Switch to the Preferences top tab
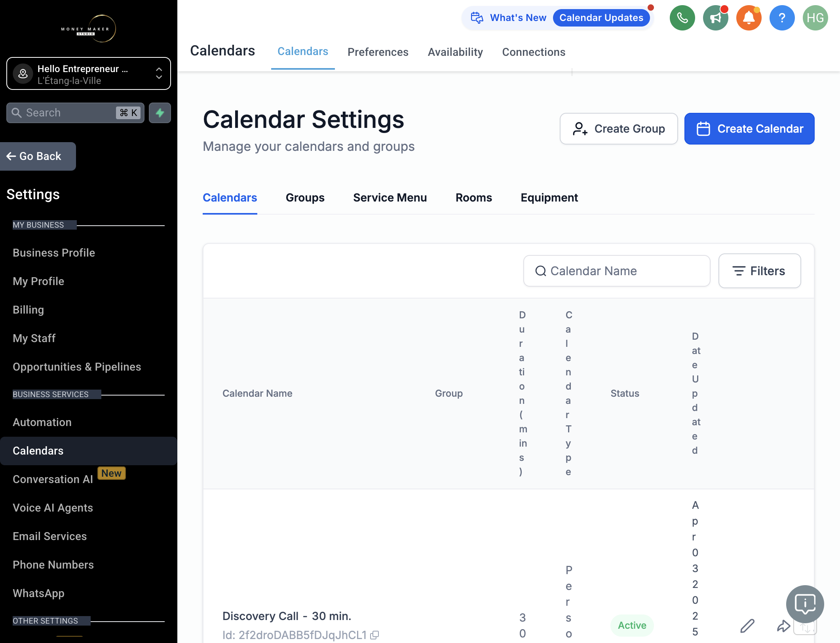This screenshot has height=643, width=840. [x=378, y=52]
